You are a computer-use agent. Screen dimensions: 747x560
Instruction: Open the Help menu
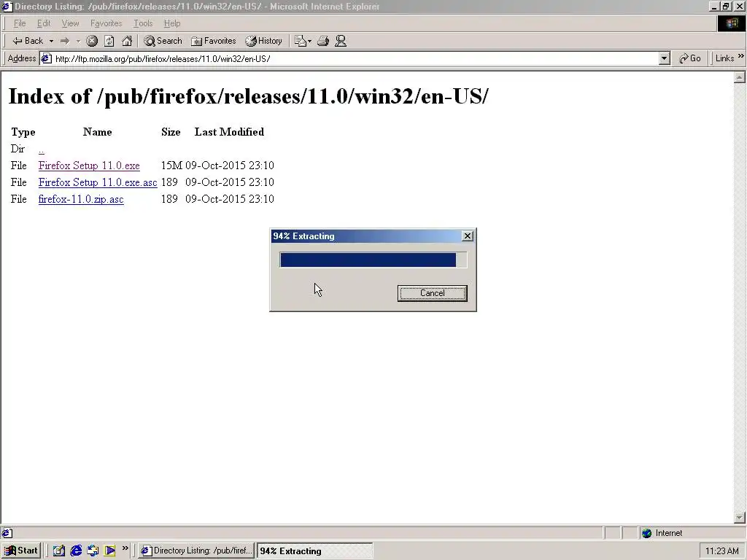pyautogui.click(x=172, y=23)
